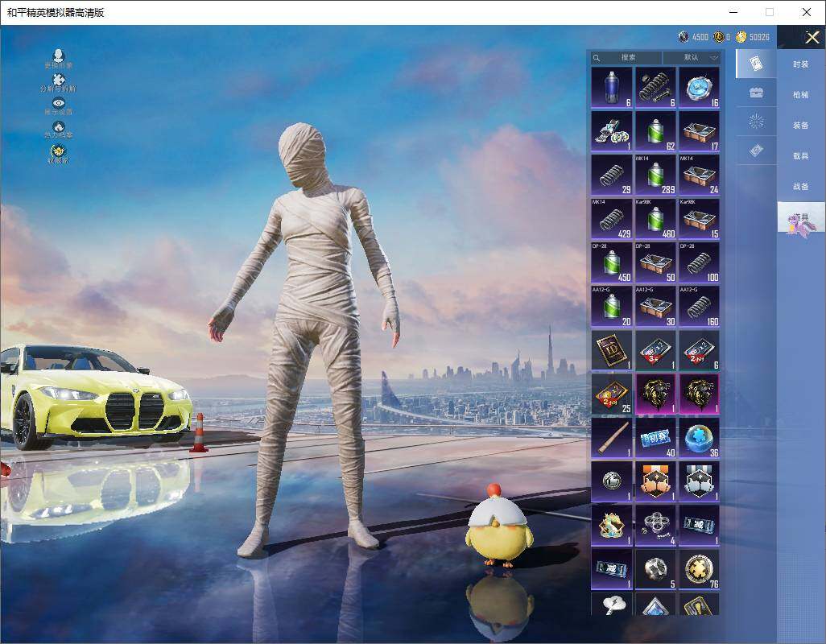Click the gold badge icon on left
The width and height of the screenshot is (826, 644).
pos(59,151)
